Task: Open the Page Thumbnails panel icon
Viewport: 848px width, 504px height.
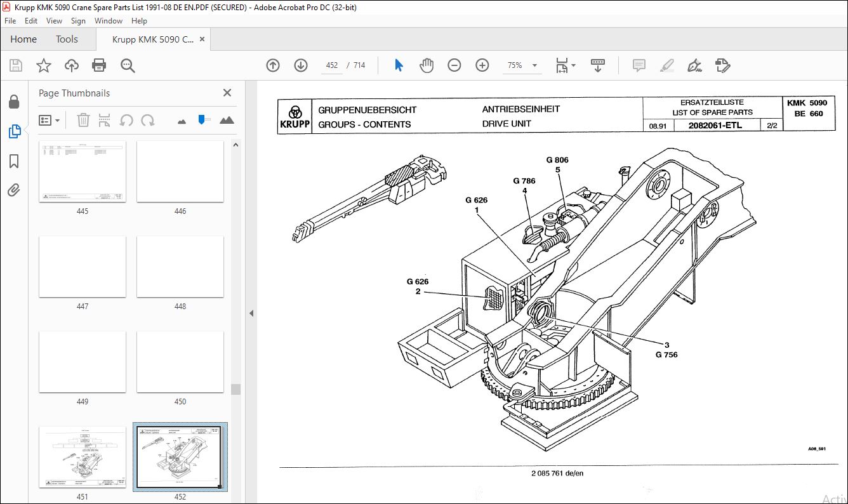Action: [14, 131]
